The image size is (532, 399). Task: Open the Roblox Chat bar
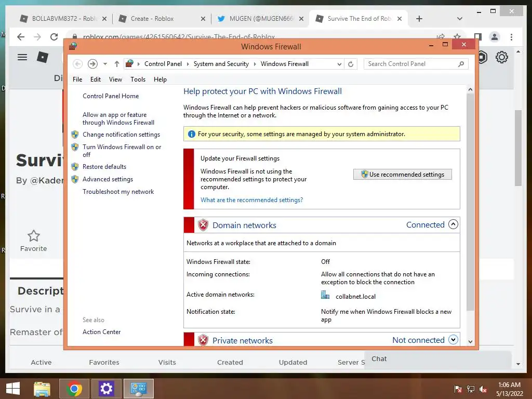[437, 359]
